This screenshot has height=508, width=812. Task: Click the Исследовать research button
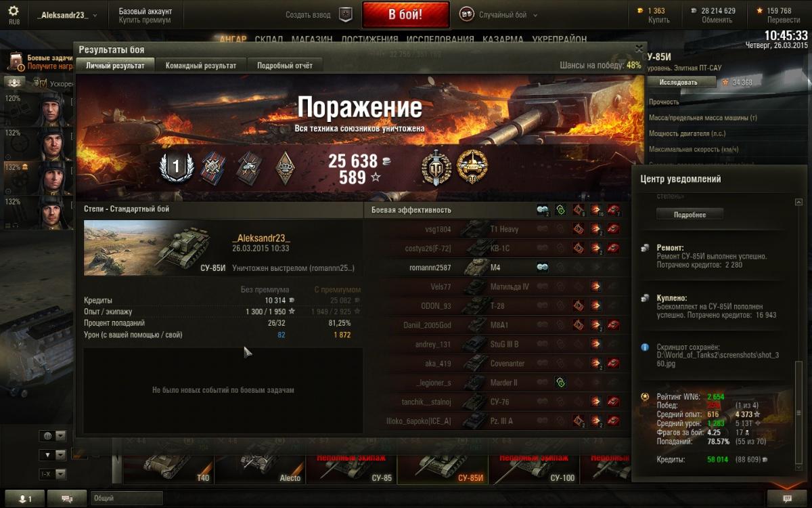click(682, 82)
